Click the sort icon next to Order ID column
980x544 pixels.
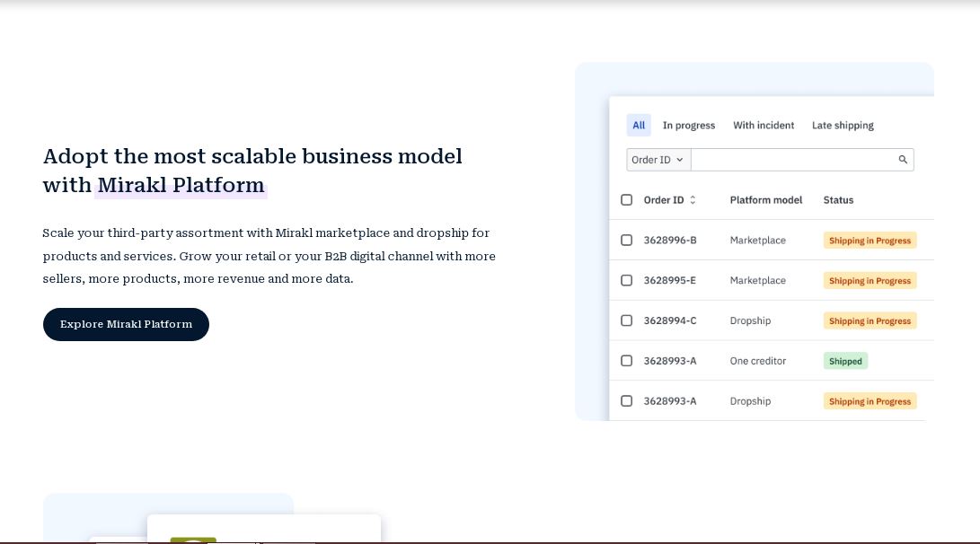tap(693, 199)
